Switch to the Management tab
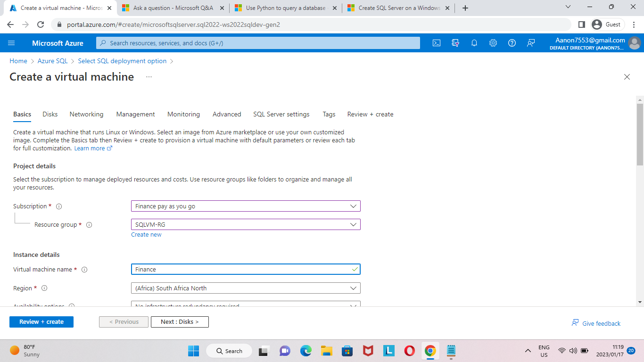Viewport: 644px width, 362px height. [136, 114]
